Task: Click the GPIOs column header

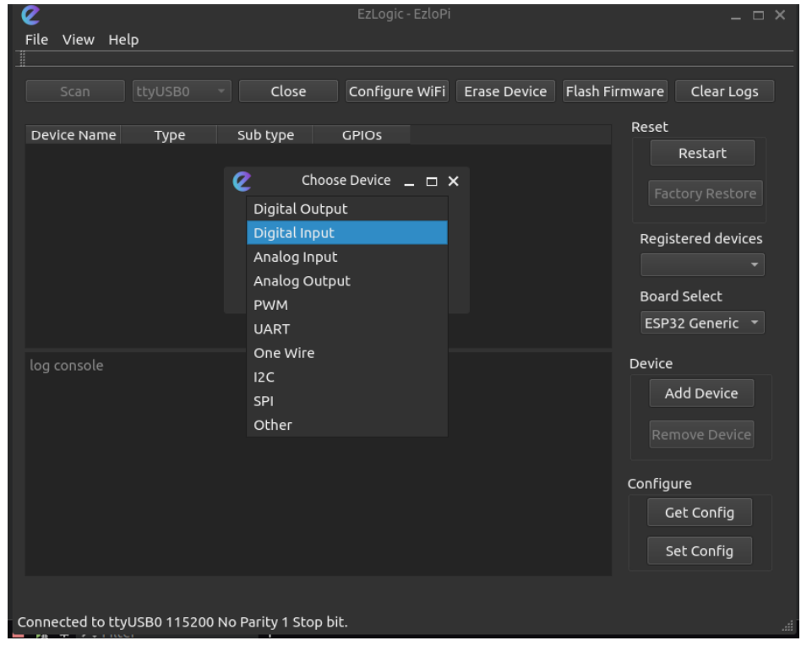Action: 362,135
